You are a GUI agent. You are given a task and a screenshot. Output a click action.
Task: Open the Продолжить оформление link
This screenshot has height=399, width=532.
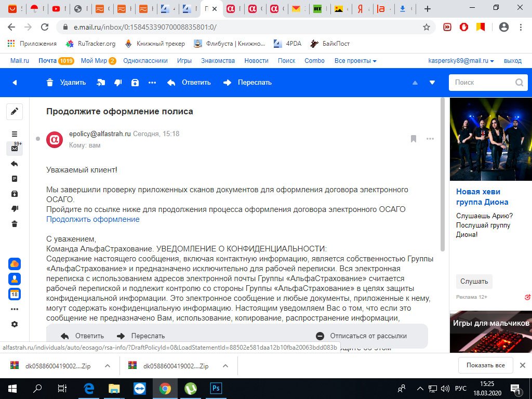coord(93,219)
